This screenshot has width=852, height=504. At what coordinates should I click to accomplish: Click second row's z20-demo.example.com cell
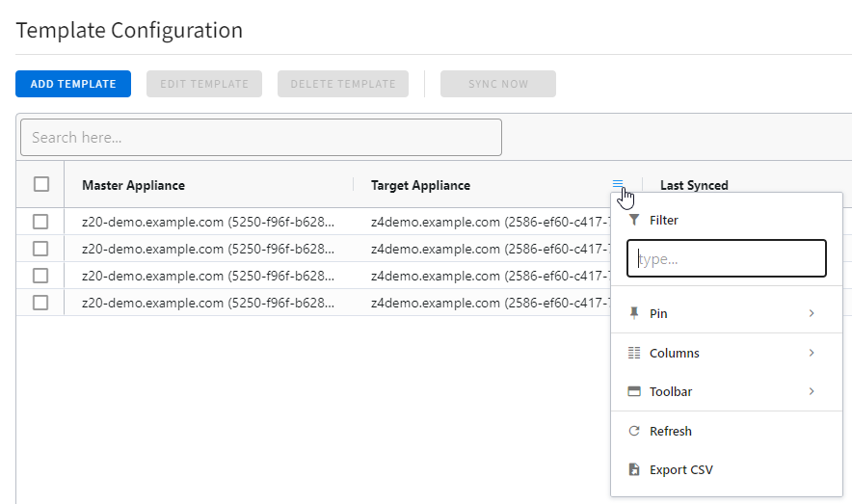(x=208, y=249)
